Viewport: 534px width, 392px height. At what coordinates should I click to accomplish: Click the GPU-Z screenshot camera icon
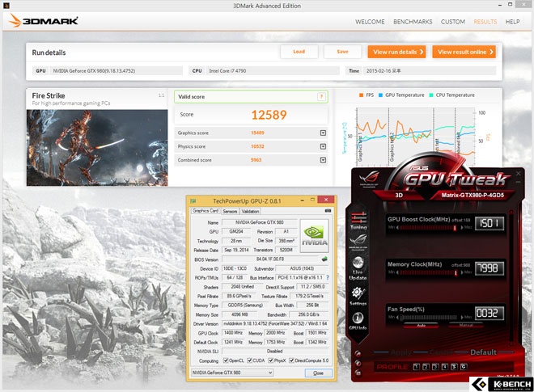coord(328,211)
